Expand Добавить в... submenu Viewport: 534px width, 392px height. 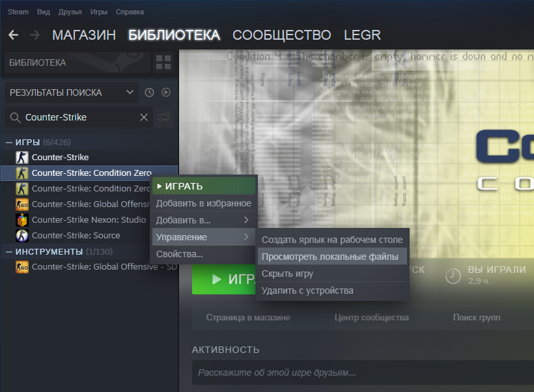tap(204, 220)
